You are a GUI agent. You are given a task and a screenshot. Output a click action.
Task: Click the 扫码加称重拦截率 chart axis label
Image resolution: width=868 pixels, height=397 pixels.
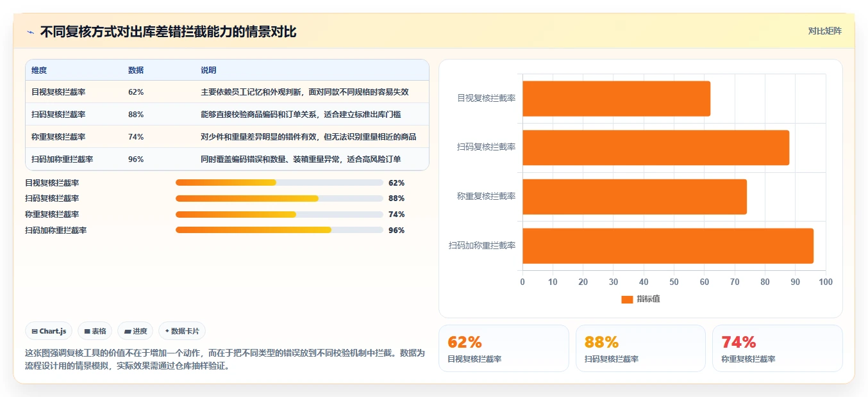(x=482, y=246)
